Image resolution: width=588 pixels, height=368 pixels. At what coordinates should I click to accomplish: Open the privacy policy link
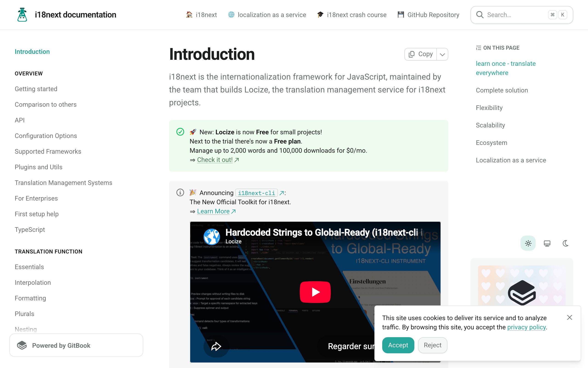(526, 327)
